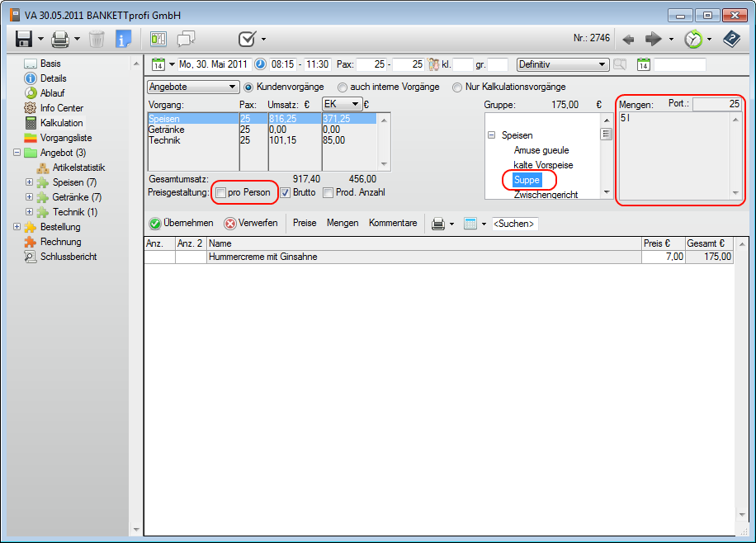Click the blue info icon in toolbar
This screenshot has height=543, width=756.
[x=124, y=39]
